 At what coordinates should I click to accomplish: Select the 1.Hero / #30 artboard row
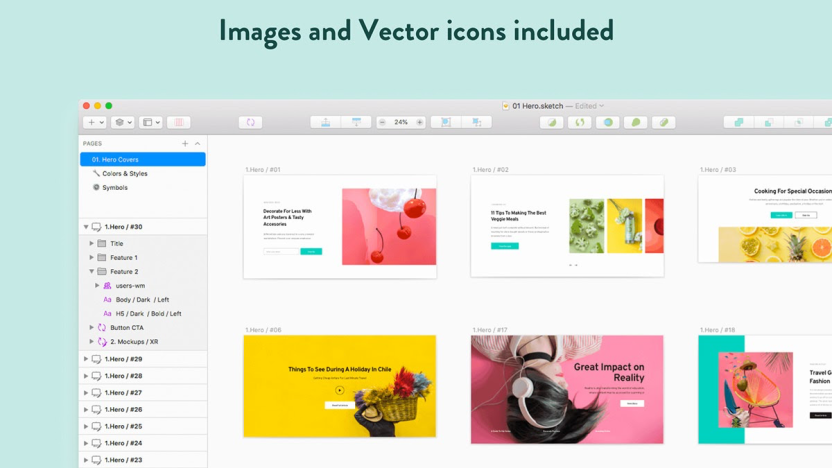pyautogui.click(x=143, y=227)
